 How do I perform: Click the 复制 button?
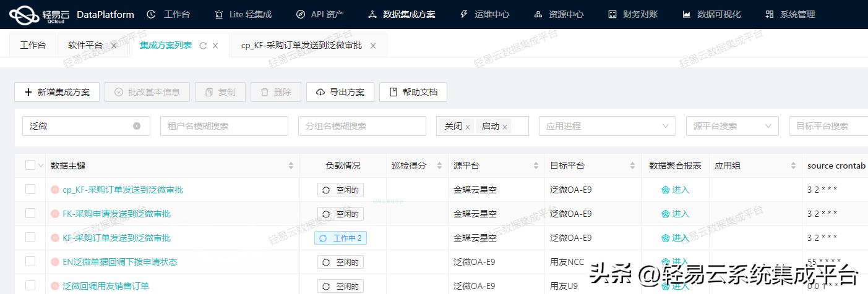pyautogui.click(x=220, y=92)
